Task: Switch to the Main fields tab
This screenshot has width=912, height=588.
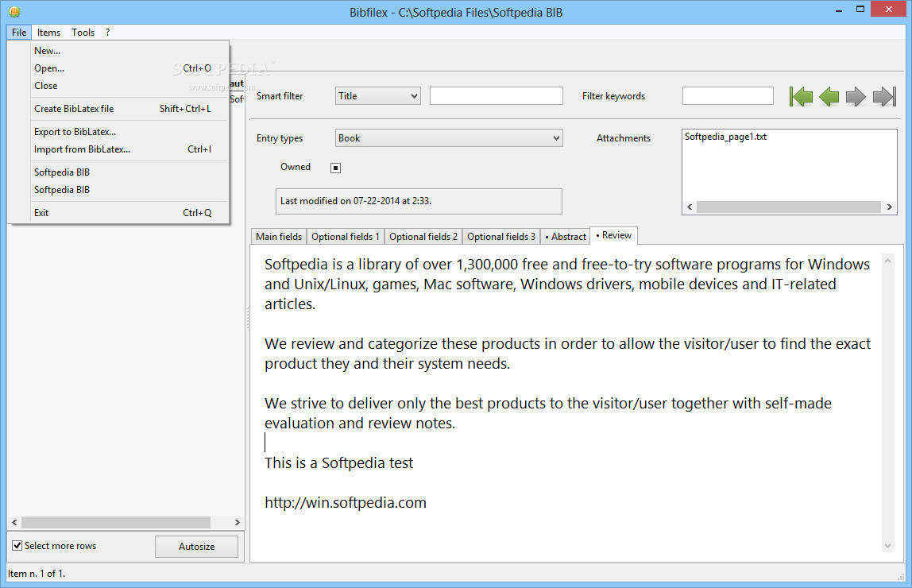Action: point(279,236)
